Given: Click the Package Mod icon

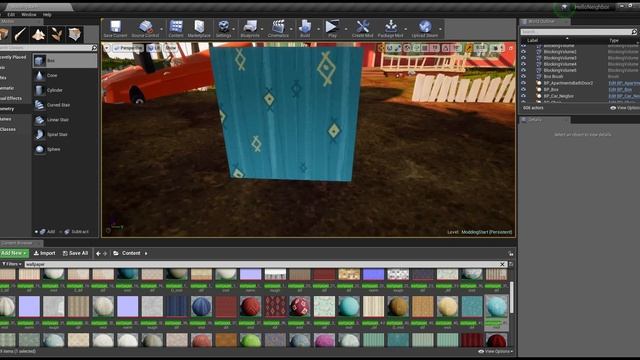Looking at the screenshot, I should click(391, 29).
